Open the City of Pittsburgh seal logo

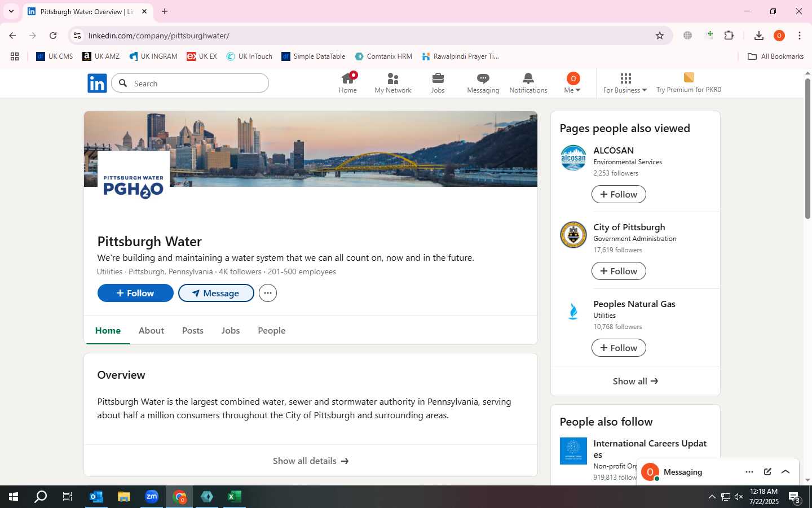[573, 235]
